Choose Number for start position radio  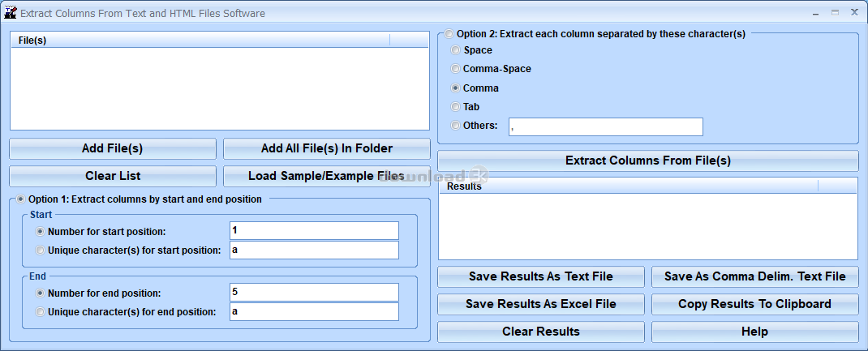[41, 232]
